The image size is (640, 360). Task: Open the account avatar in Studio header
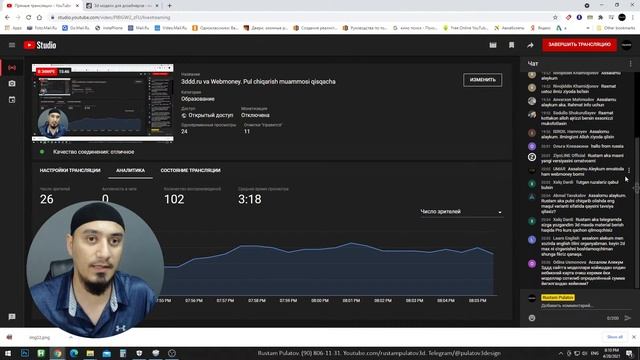pyautogui.click(x=627, y=45)
